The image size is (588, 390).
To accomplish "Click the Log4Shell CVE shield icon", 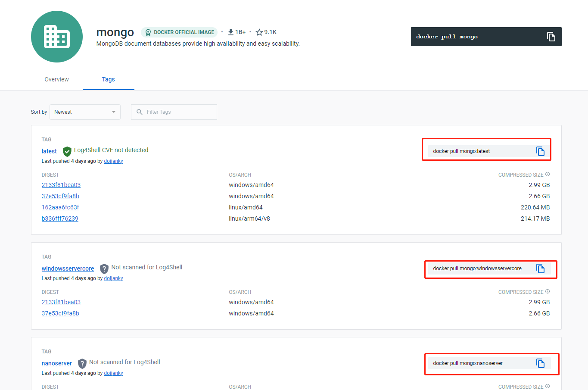I will pos(67,151).
